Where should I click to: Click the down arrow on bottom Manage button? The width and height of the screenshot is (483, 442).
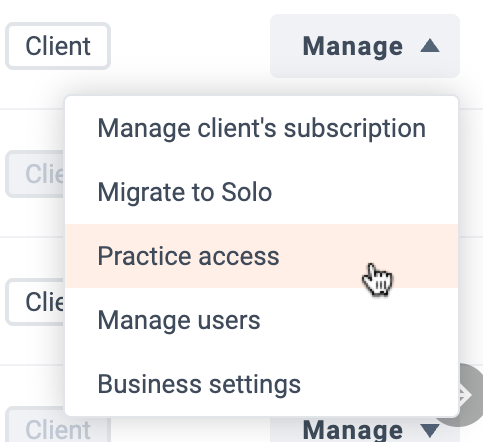[x=430, y=431]
